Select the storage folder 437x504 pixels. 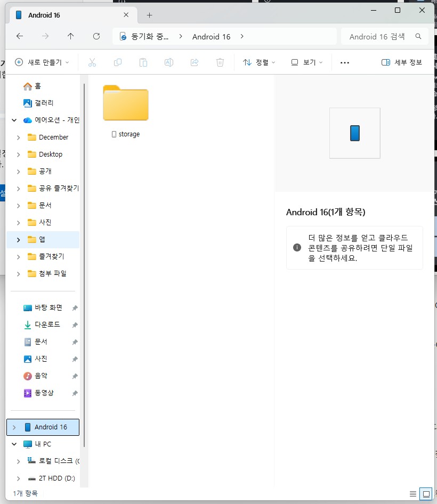(x=126, y=111)
